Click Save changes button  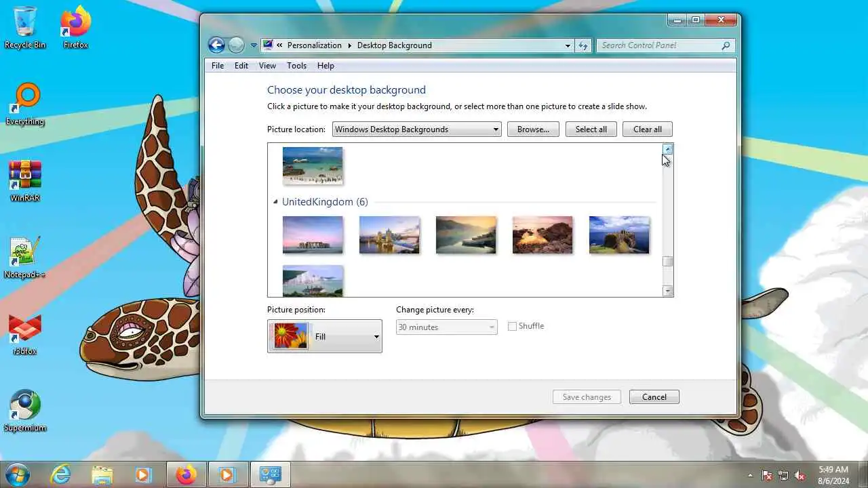tap(587, 397)
